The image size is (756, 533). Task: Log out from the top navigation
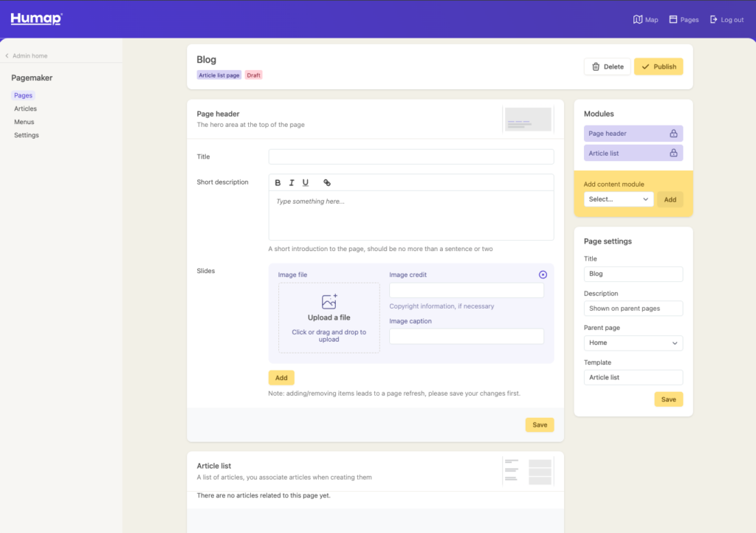coord(726,20)
